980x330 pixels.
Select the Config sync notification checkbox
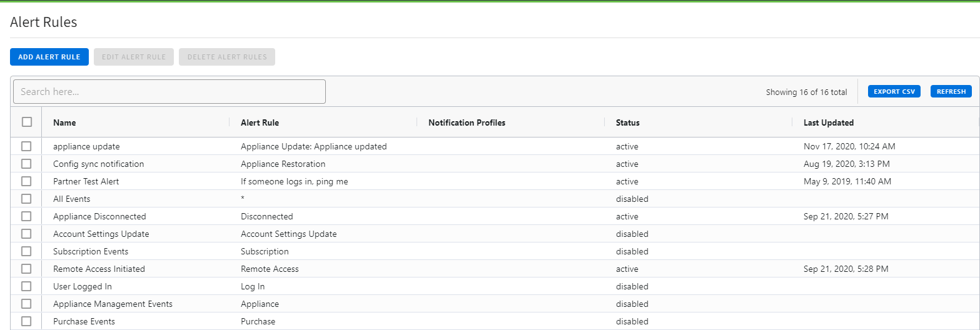[x=26, y=164]
